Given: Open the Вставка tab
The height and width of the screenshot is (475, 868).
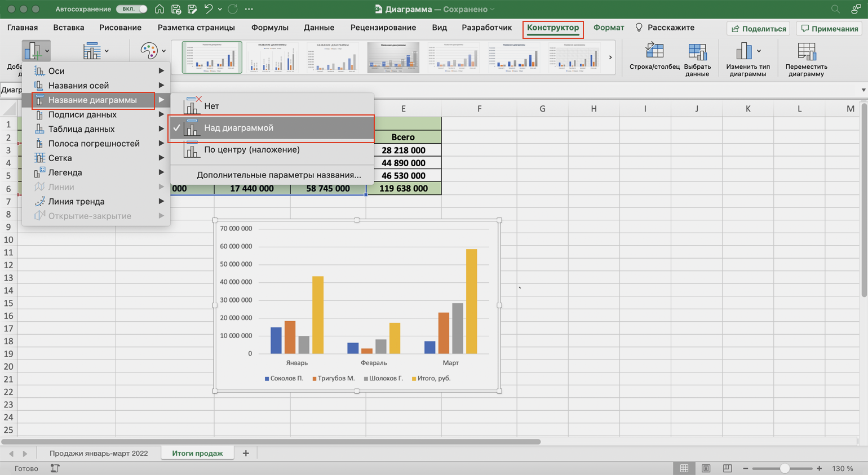Looking at the screenshot, I should pos(69,28).
